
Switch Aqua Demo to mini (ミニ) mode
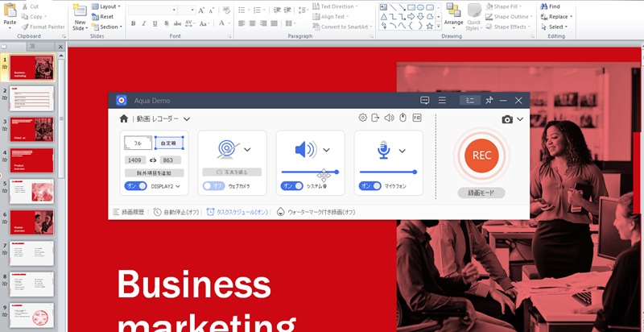pos(470,100)
